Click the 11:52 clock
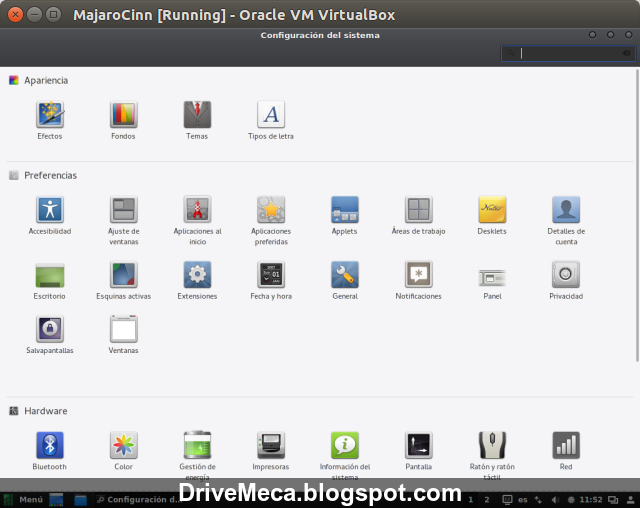Image resolution: width=640 pixels, height=508 pixels. (x=591, y=499)
